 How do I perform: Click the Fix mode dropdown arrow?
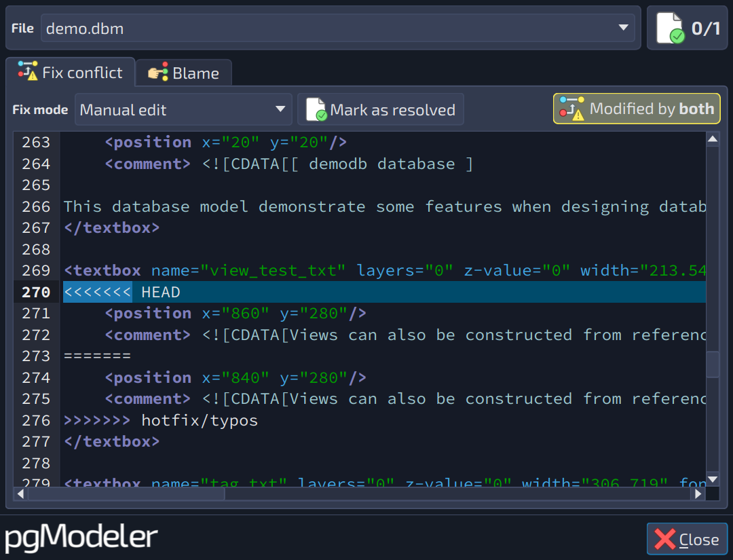(x=280, y=109)
